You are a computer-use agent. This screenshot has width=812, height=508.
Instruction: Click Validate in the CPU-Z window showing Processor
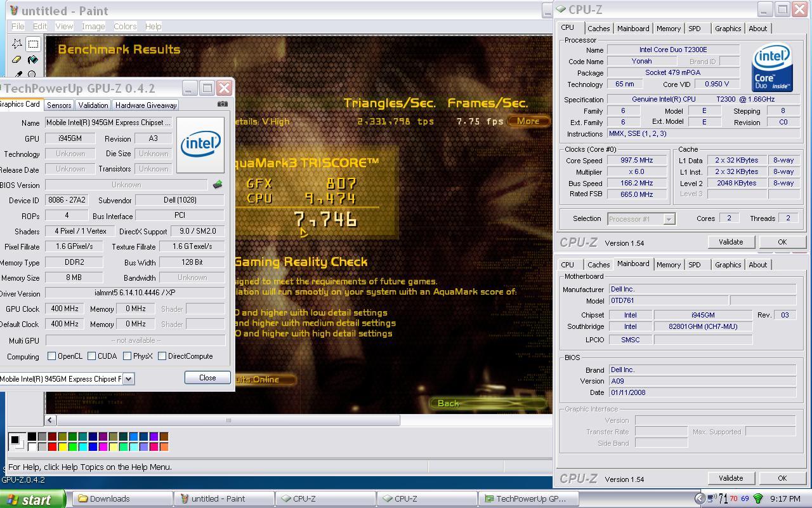(x=730, y=242)
